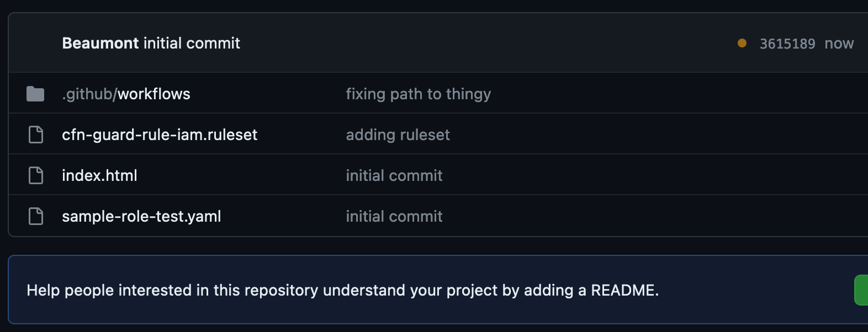Screen dimensions: 868x332
Task: View Beaumont's profile from the commit header
Action: click(x=99, y=43)
